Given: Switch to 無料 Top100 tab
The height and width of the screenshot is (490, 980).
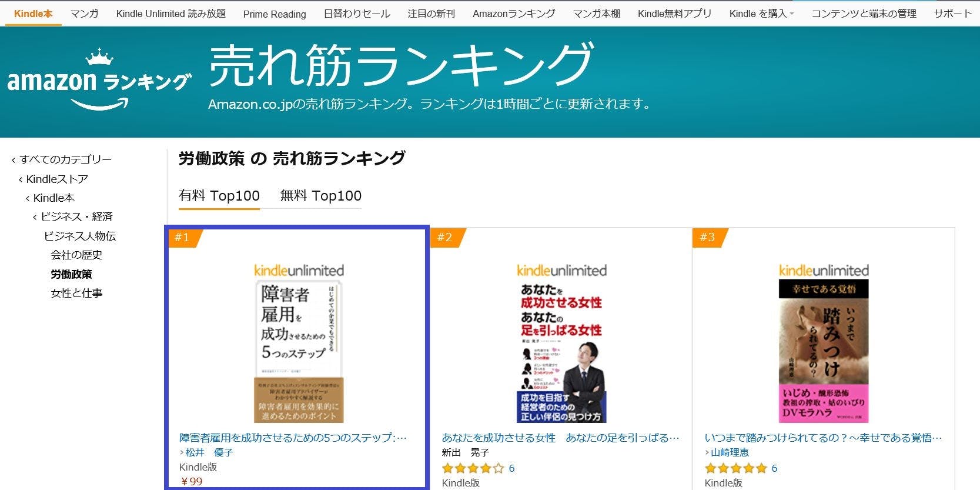Looking at the screenshot, I should [320, 196].
